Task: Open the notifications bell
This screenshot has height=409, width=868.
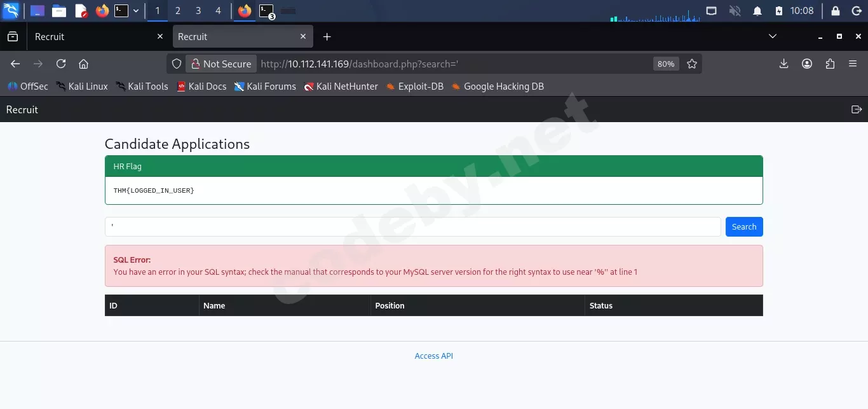Action: click(x=757, y=11)
